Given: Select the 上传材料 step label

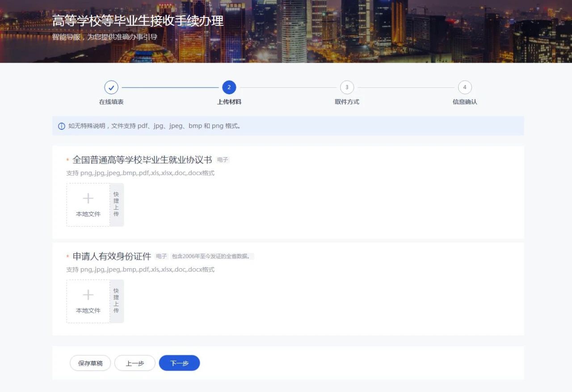Looking at the screenshot, I should click(x=229, y=102).
